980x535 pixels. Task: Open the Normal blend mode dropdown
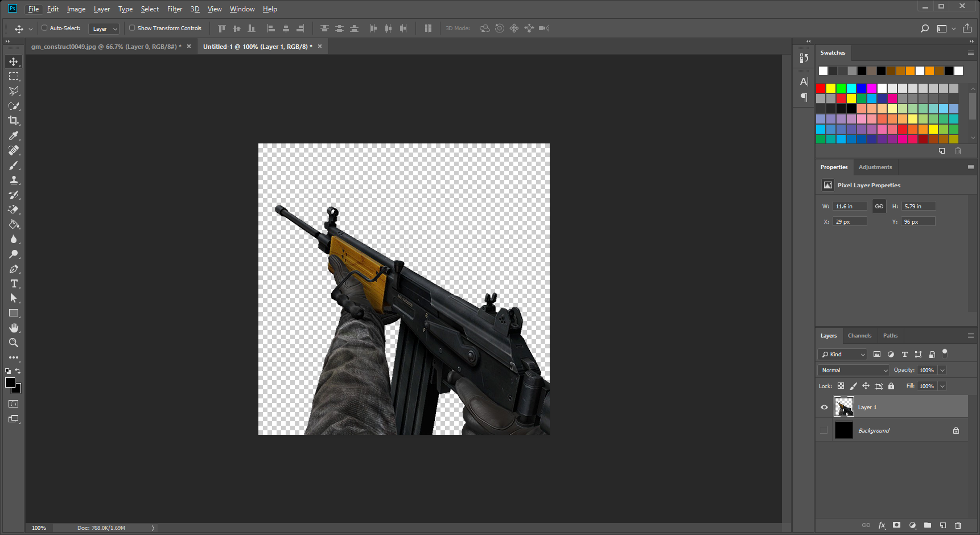[854, 371]
